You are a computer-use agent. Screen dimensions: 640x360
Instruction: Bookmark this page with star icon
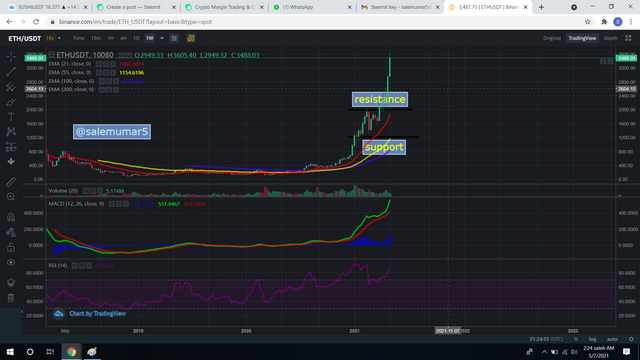[587, 22]
